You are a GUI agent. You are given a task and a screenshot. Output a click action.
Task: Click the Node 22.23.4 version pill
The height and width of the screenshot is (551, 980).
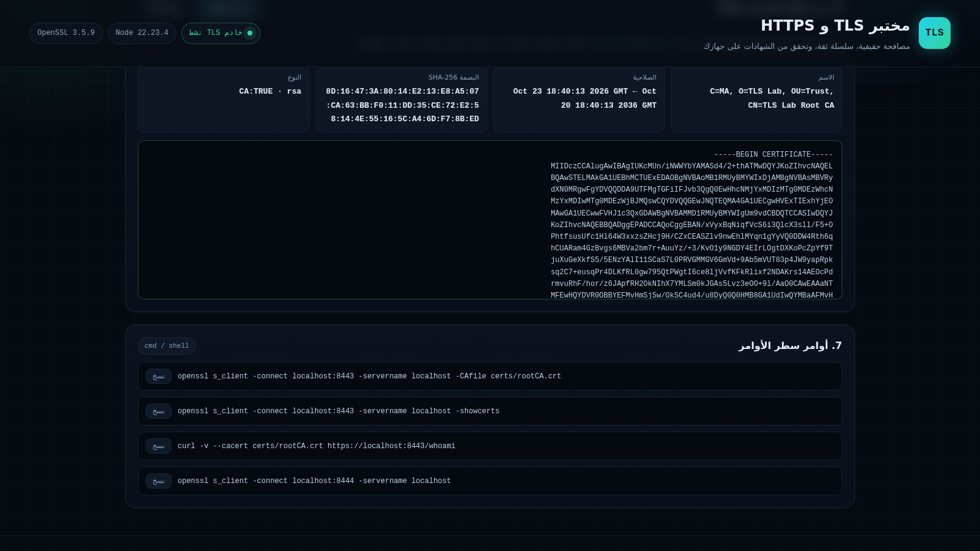pyautogui.click(x=142, y=33)
